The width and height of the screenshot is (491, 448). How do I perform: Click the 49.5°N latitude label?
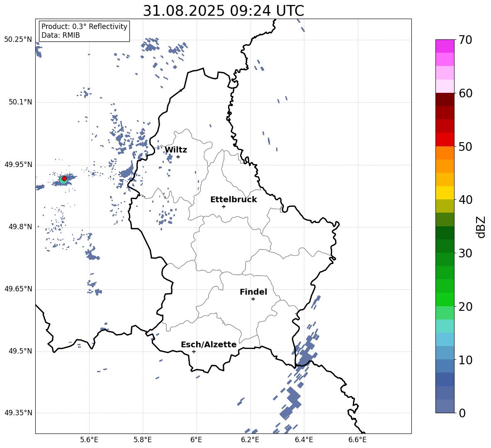coord(20,351)
